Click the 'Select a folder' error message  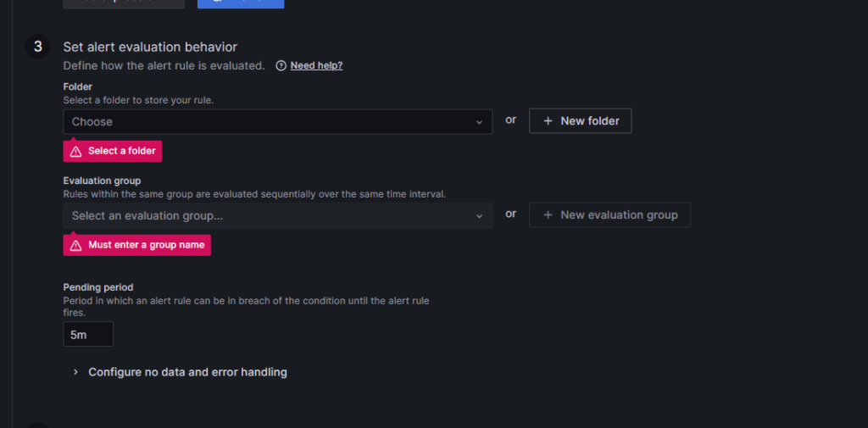coord(121,151)
